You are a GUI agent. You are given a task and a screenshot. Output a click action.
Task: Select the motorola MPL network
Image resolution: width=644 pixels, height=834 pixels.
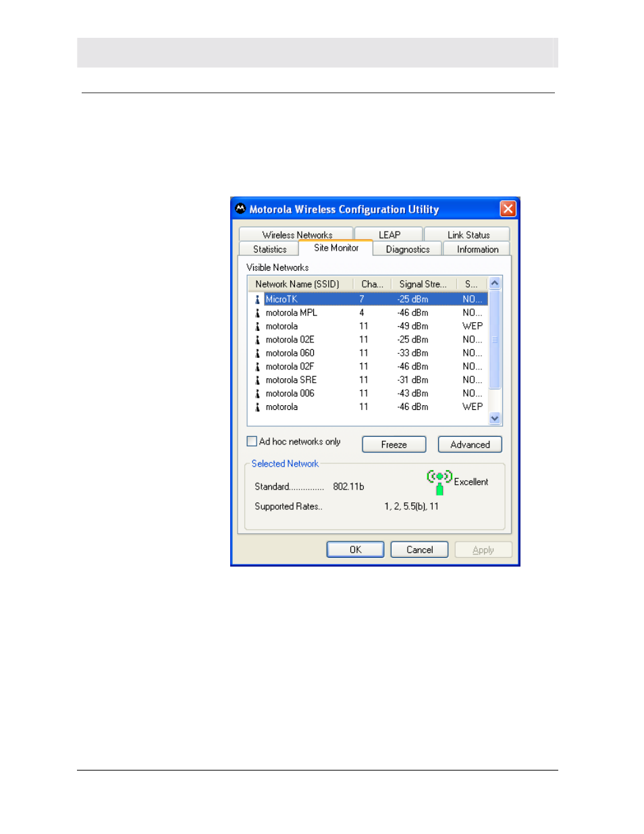[x=368, y=313]
